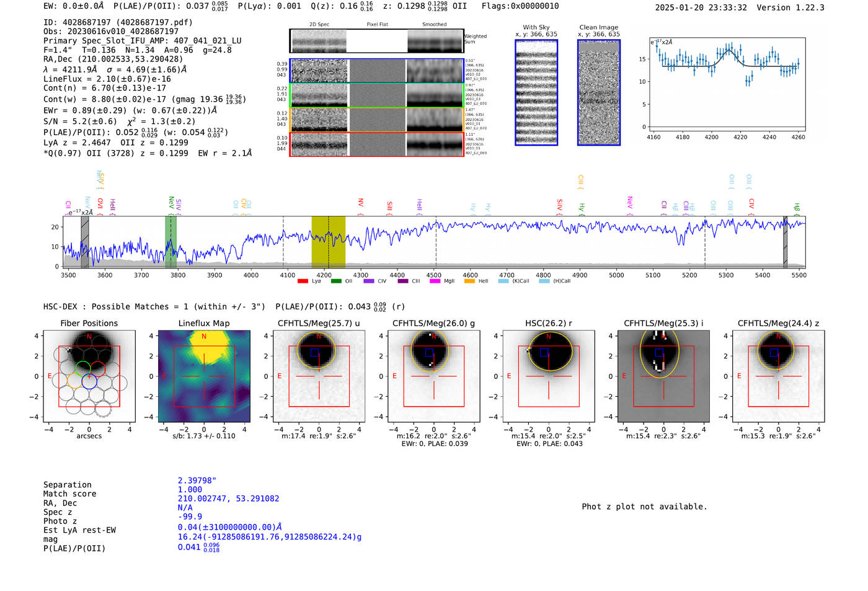Viewport: 868px width, 591px height.
Task: Open the CFHTLS/Meg(26.0) g cutout
Action: (433, 377)
